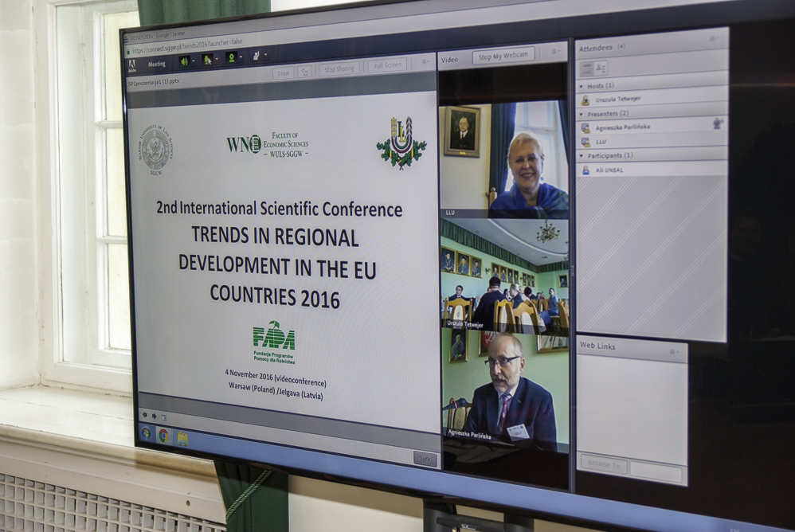Open the Meeting menu
The image size is (795, 532).
pyautogui.click(x=157, y=64)
